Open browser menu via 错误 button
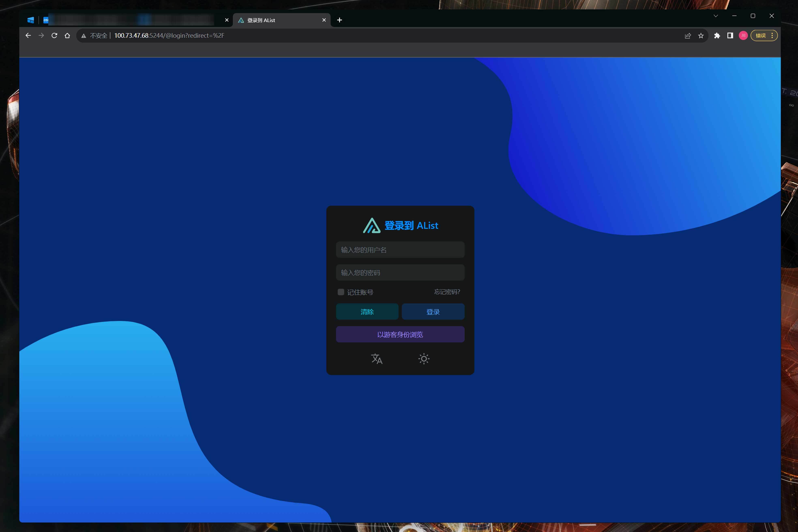798x532 pixels. click(x=764, y=36)
